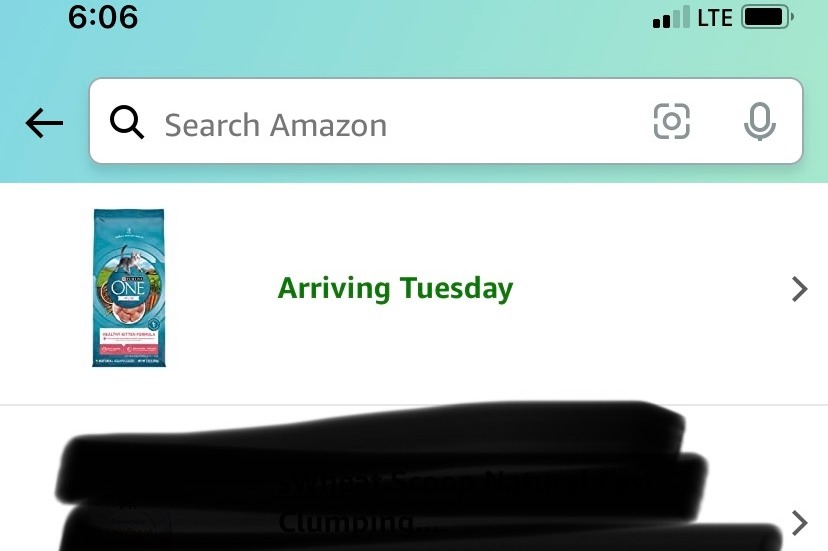
Task: Tap the kitten picture on the Purina bag
Action: (x=129, y=260)
